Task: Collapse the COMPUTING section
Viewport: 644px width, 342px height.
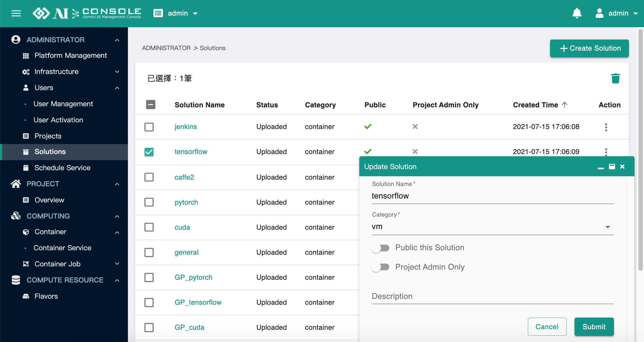Action: tap(117, 216)
